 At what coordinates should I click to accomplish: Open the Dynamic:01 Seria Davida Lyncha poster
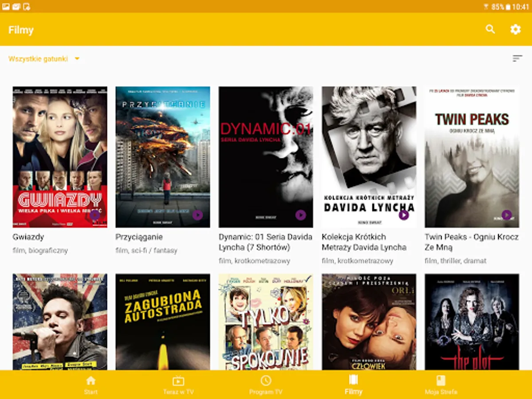point(266,157)
